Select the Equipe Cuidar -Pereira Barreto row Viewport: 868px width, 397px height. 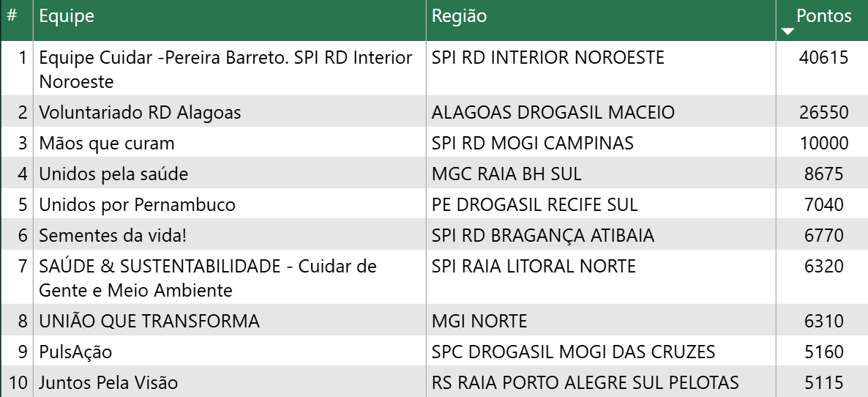225,69
